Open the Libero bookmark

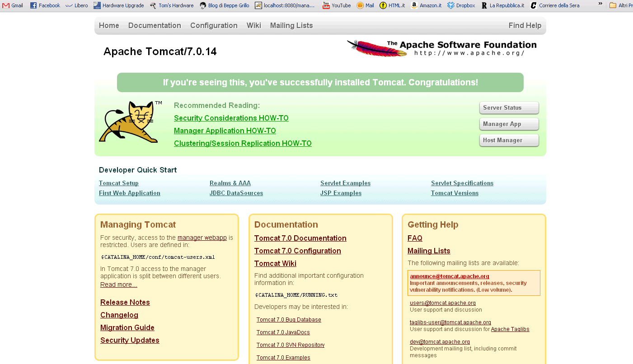pos(77,5)
